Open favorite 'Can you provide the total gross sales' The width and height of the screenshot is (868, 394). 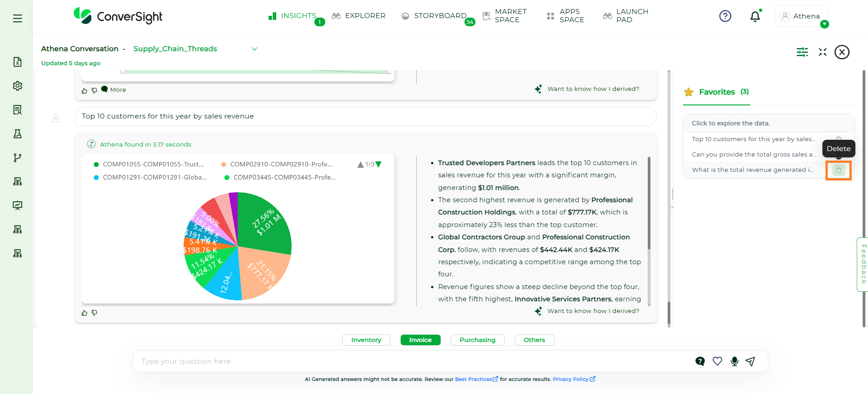[x=754, y=155]
